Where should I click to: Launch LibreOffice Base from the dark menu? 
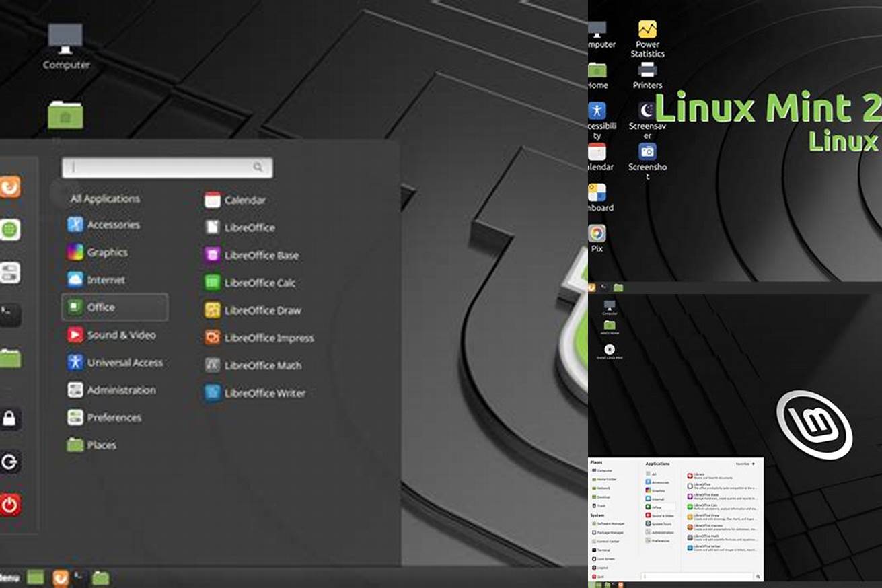(x=252, y=255)
